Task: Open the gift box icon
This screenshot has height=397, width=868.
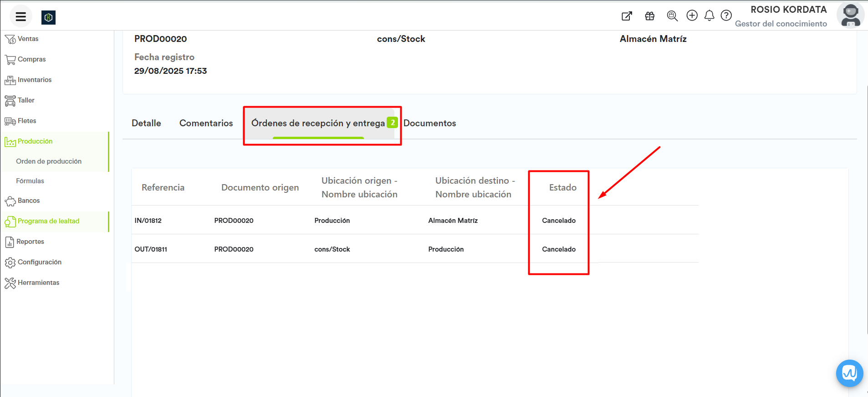Action: [649, 16]
